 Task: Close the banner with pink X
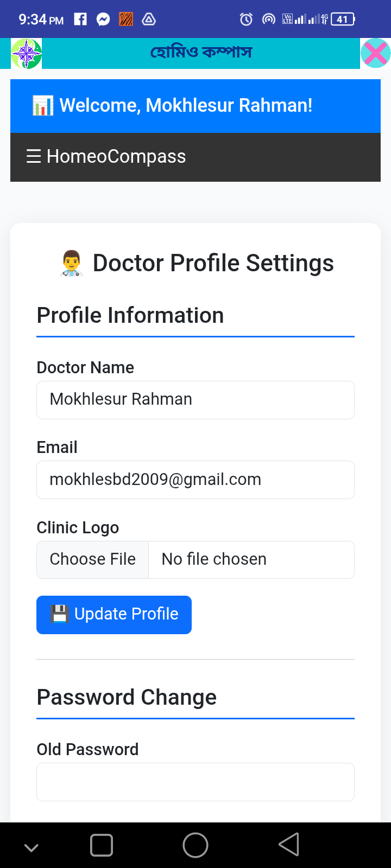[375, 53]
